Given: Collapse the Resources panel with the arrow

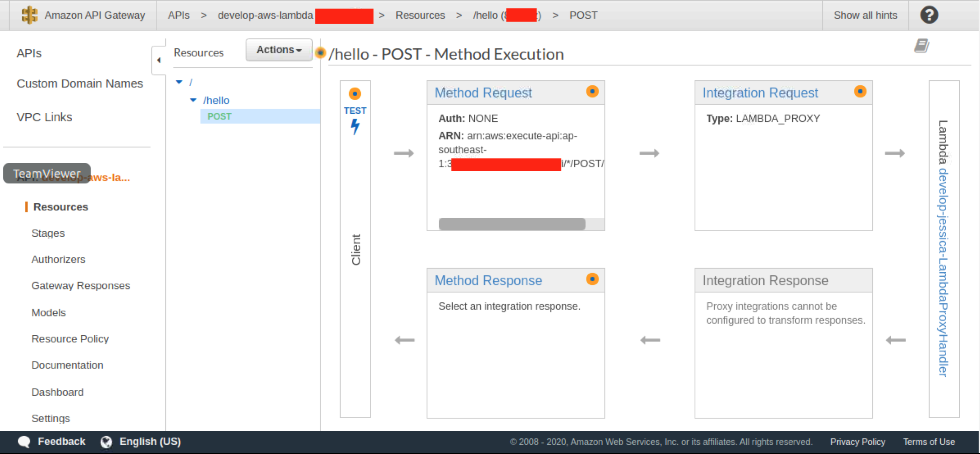Looking at the screenshot, I should click(159, 60).
